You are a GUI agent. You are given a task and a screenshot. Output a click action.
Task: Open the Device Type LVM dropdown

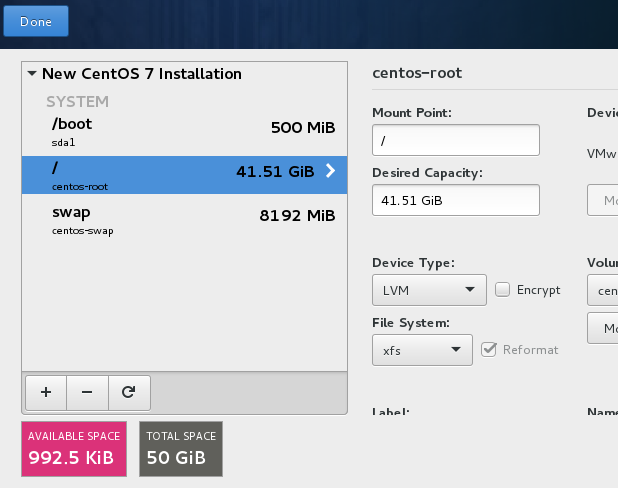429,290
